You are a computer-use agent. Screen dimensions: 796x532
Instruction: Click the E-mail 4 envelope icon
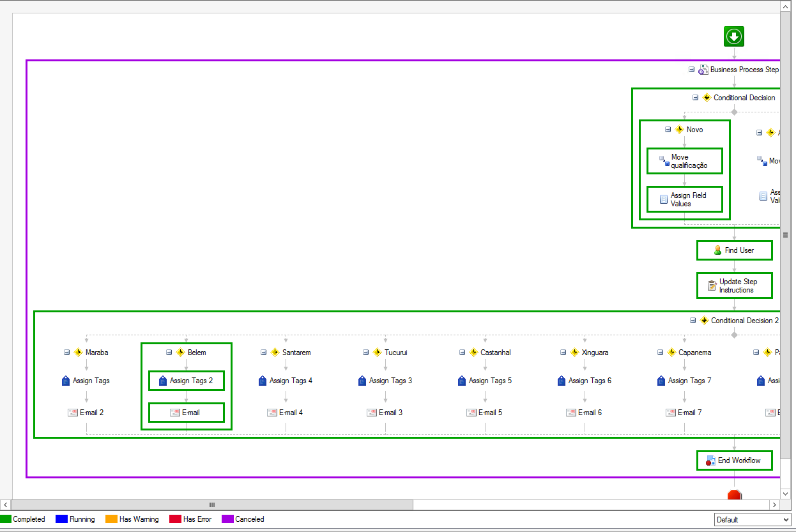click(272, 413)
